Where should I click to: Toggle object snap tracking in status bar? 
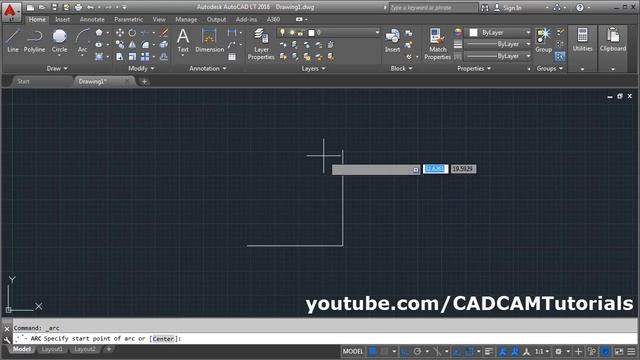click(457, 351)
